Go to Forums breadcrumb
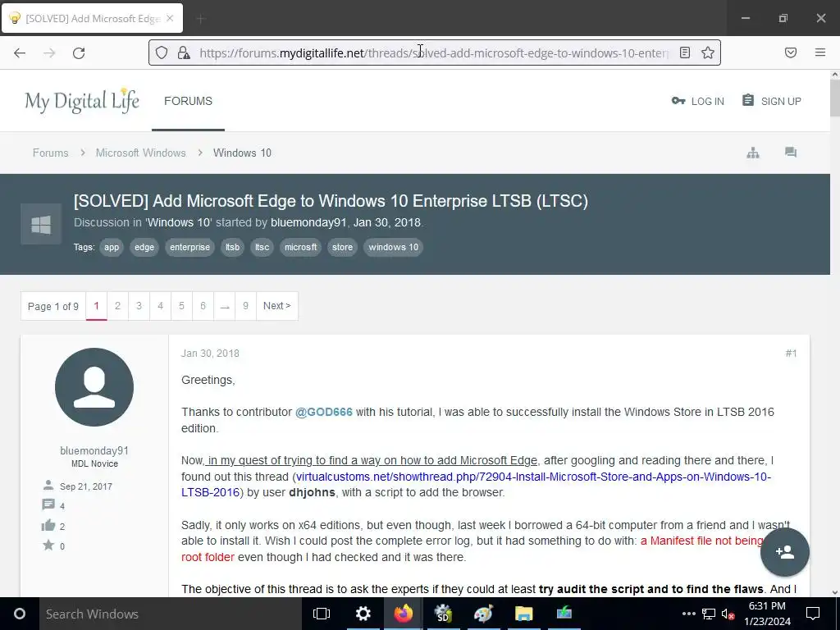This screenshot has height=630, width=840. (50, 153)
